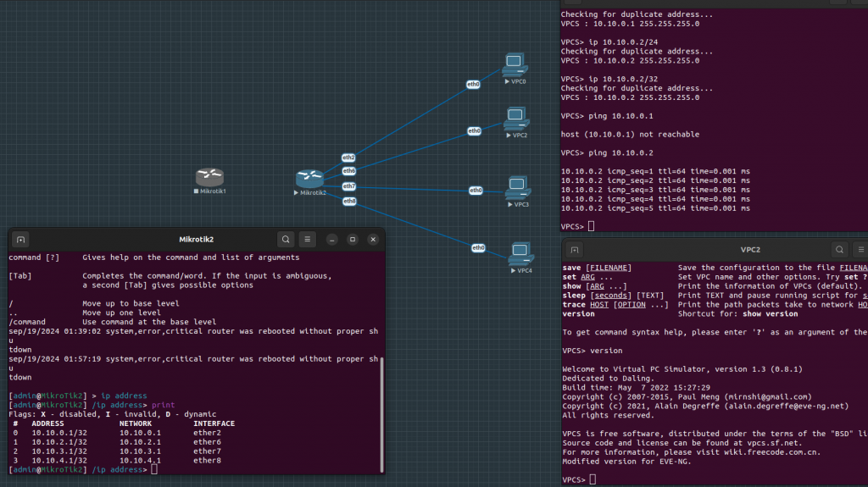Select the Mikrotik1 router node
This screenshot has height=487, width=868.
(210, 177)
